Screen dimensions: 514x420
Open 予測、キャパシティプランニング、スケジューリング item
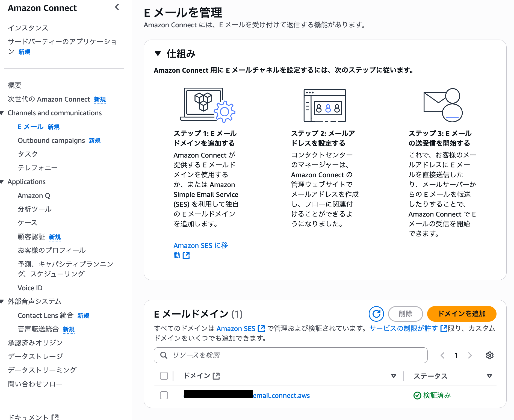(x=66, y=269)
